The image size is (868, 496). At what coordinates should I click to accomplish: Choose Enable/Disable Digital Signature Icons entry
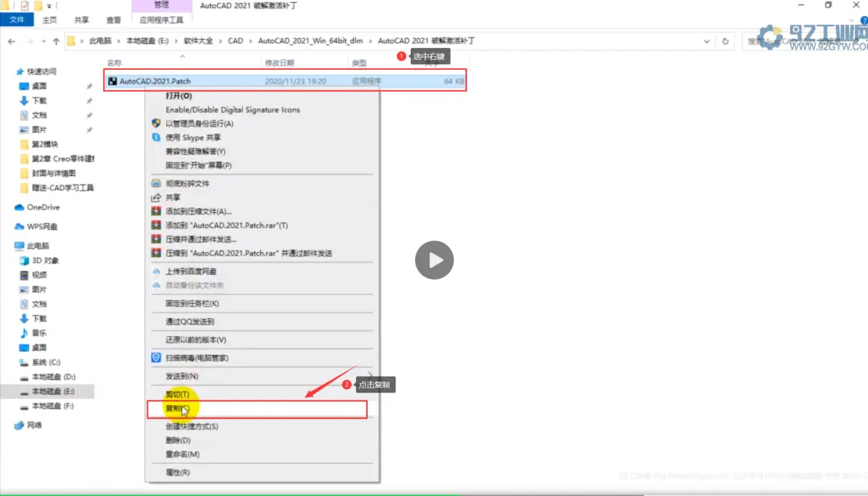pos(232,109)
